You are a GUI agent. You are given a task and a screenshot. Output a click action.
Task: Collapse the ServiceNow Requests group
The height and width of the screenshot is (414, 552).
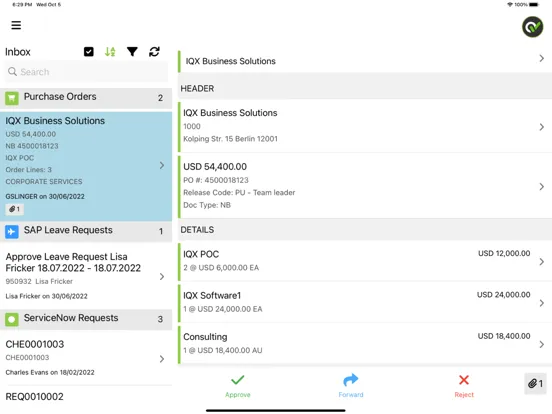pyautogui.click(x=86, y=319)
